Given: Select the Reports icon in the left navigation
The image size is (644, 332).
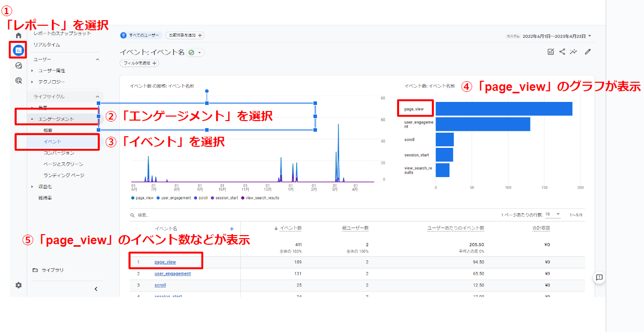Looking at the screenshot, I should tap(18, 50).
